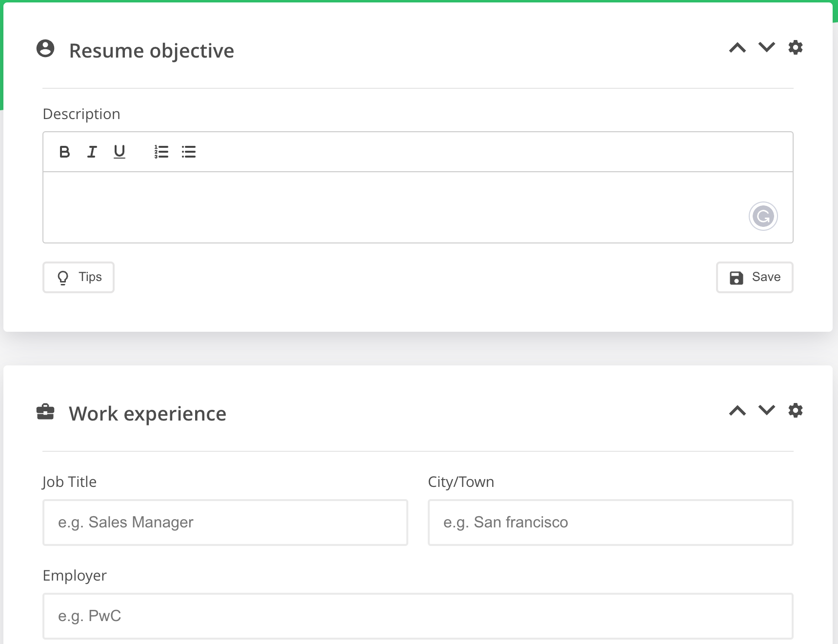Insert a numbered list in Description

click(161, 152)
